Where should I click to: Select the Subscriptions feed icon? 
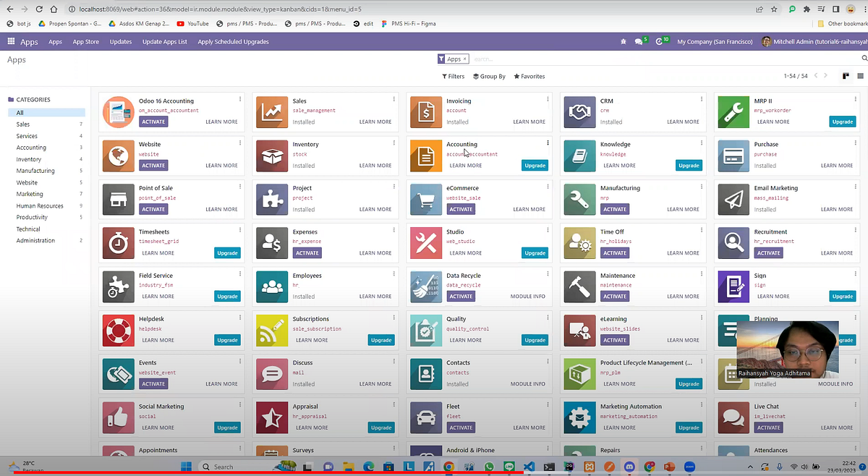tap(272, 331)
